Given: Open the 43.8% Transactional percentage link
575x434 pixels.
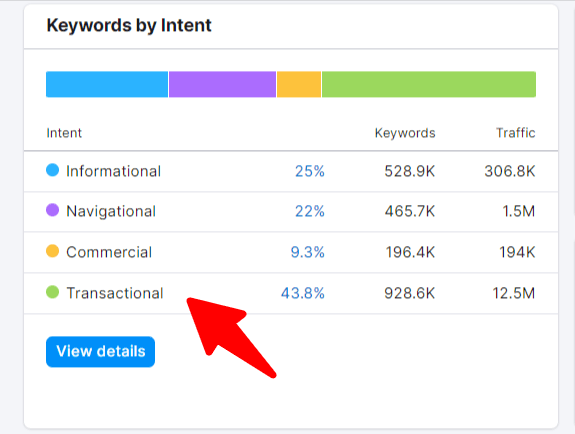Looking at the screenshot, I should 303,293.
